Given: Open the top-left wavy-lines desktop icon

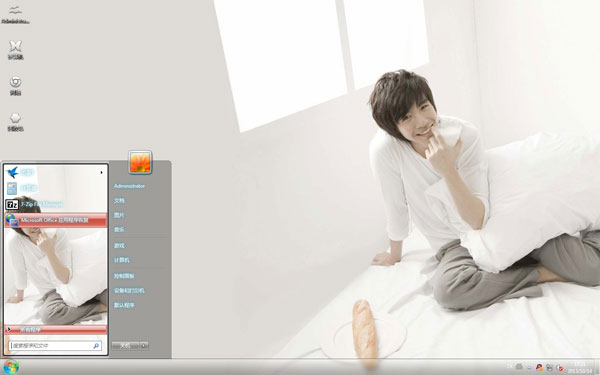Looking at the screenshot, I should click(x=15, y=15).
